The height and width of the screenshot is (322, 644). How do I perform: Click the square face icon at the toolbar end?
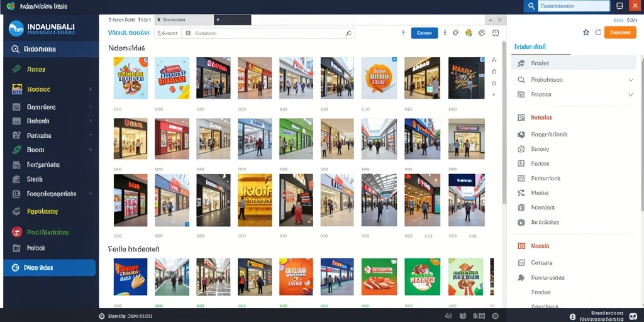coord(496,33)
